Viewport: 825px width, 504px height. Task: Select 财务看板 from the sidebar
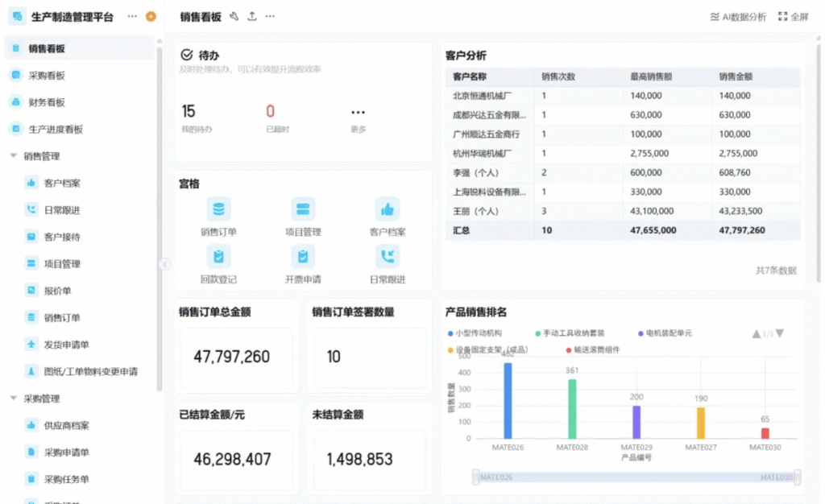click(x=47, y=102)
